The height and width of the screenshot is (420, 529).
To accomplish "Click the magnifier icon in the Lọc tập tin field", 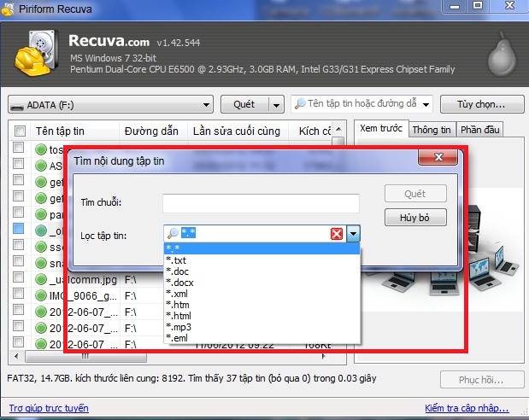I will 173,233.
